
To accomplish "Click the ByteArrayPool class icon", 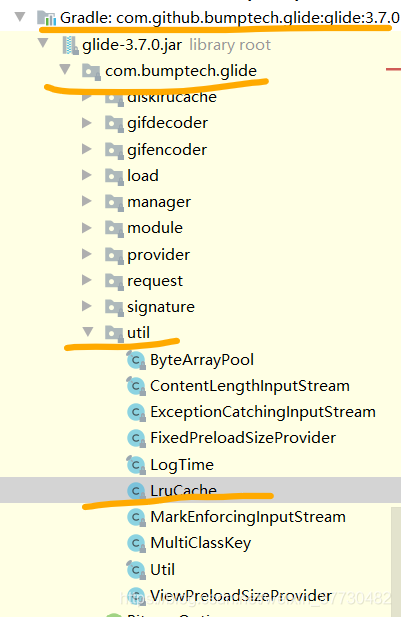I will point(136,360).
